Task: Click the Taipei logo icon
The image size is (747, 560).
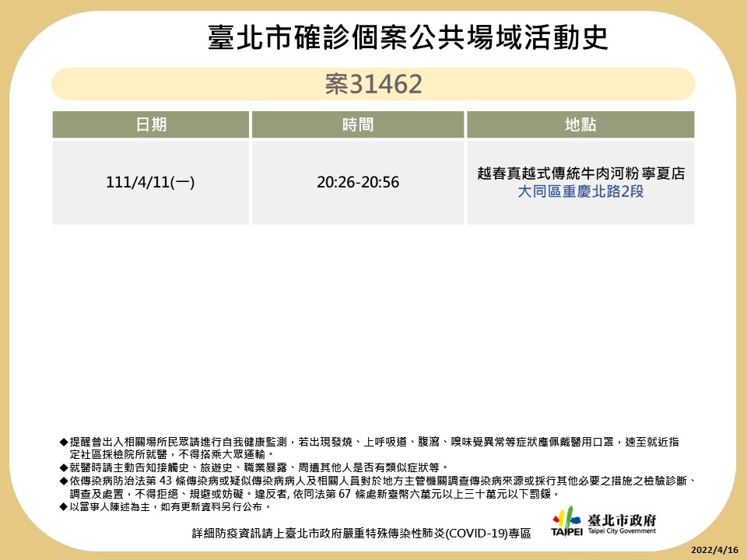Action: click(566, 521)
